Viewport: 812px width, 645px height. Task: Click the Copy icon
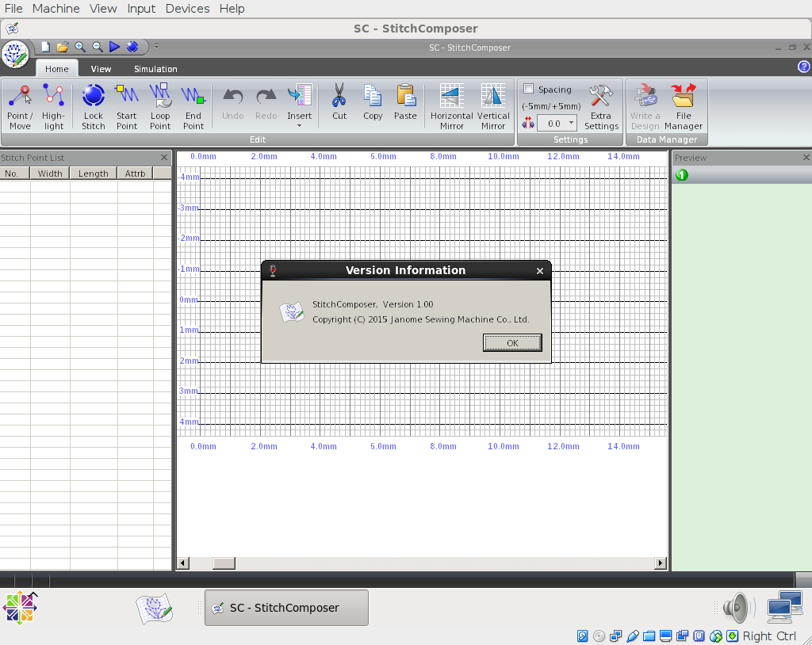coord(373,95)
